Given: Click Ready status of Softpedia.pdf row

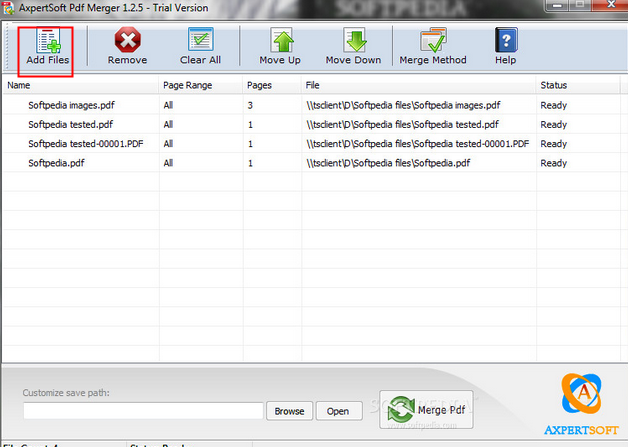Looking at the screenshot, I should point(554,163).
